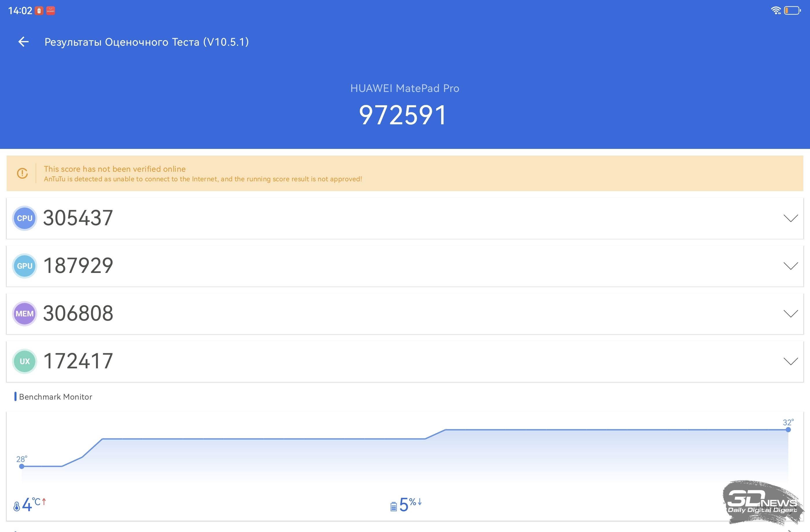Click the 32° end point on temperature graph
Viewport: 810px width, 532px height.
pos(788,430)
